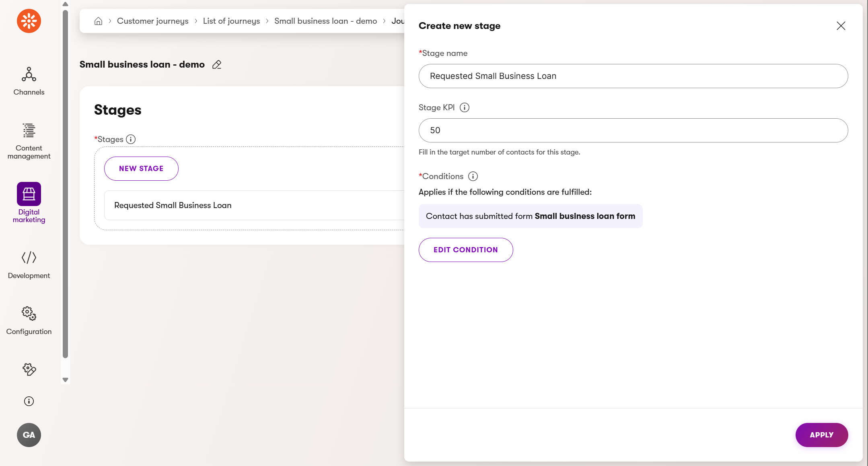
Task: Click the Stage KPI info icon
Action: tap(465, 107)
